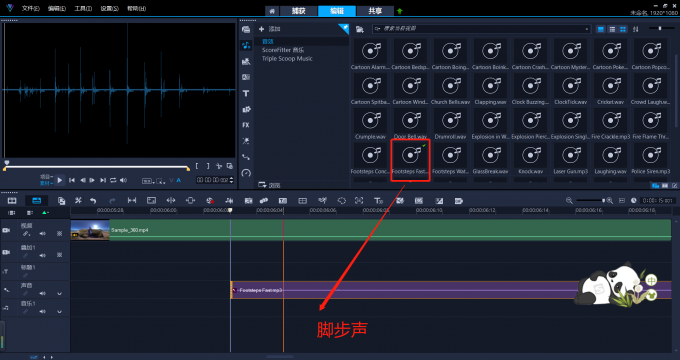Image resolution: width=680 pixels, height=360 pixels.
Task: Expand the 音乐1 music track chevron
Action: click(x=59, y=311)
